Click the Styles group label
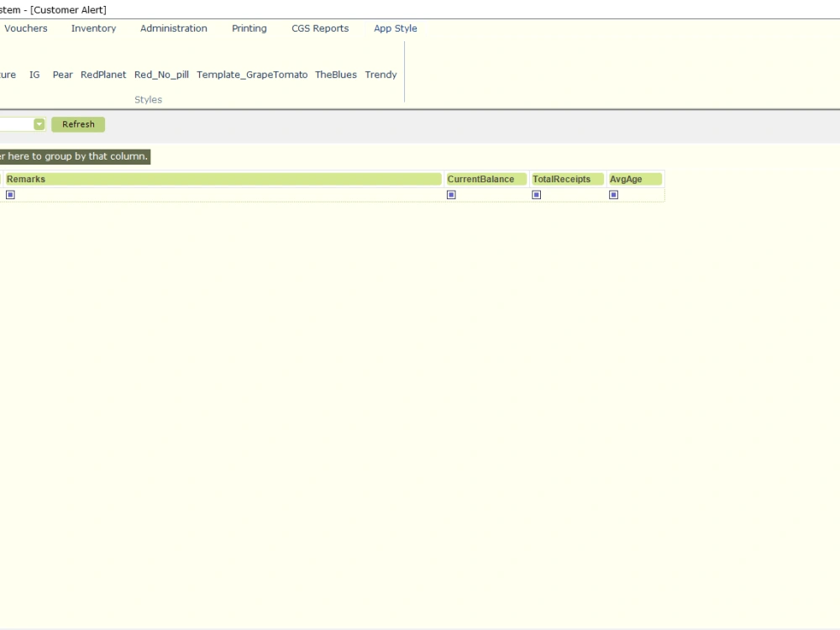840x630 pixels. coord(149,100)
